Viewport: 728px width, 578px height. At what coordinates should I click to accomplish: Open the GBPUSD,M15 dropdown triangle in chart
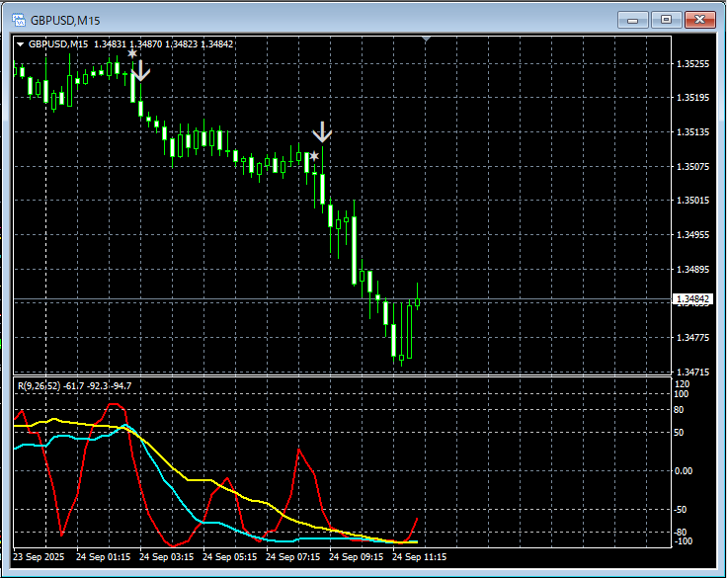20,43
